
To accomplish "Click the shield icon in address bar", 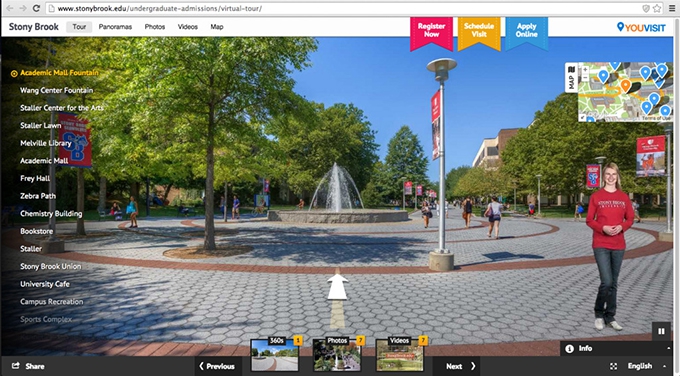I will 646,8.
